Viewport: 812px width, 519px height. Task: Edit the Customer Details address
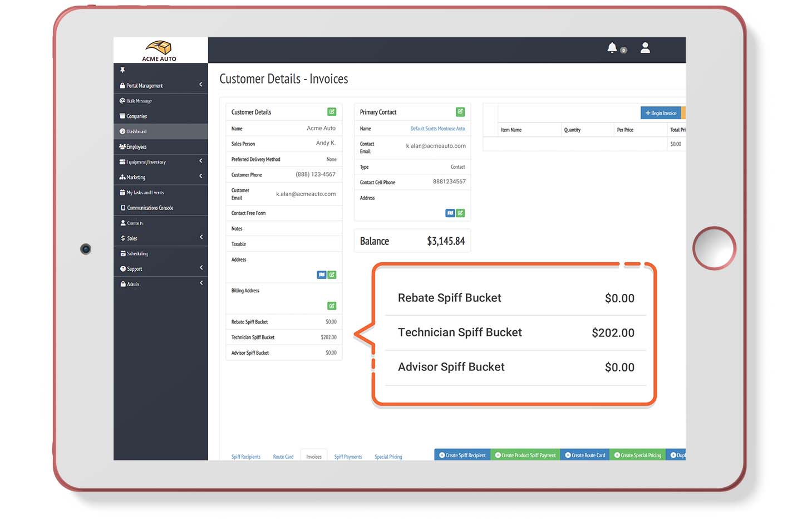pyautogui.click(x=332, y=275)
